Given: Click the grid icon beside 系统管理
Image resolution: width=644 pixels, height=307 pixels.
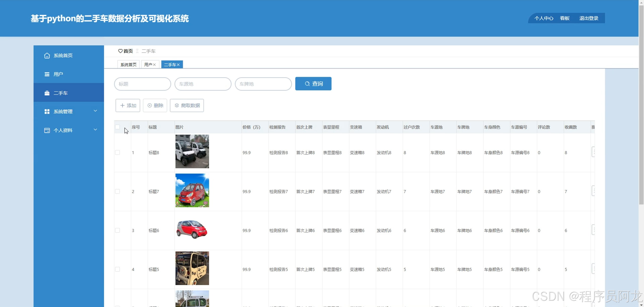Looking at the screenshot, I should [x=47, y=111].
